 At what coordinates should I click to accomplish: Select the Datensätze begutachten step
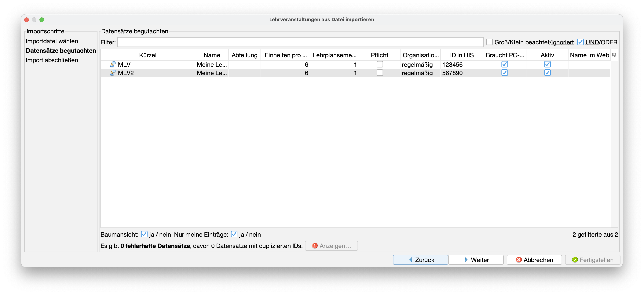61,50
